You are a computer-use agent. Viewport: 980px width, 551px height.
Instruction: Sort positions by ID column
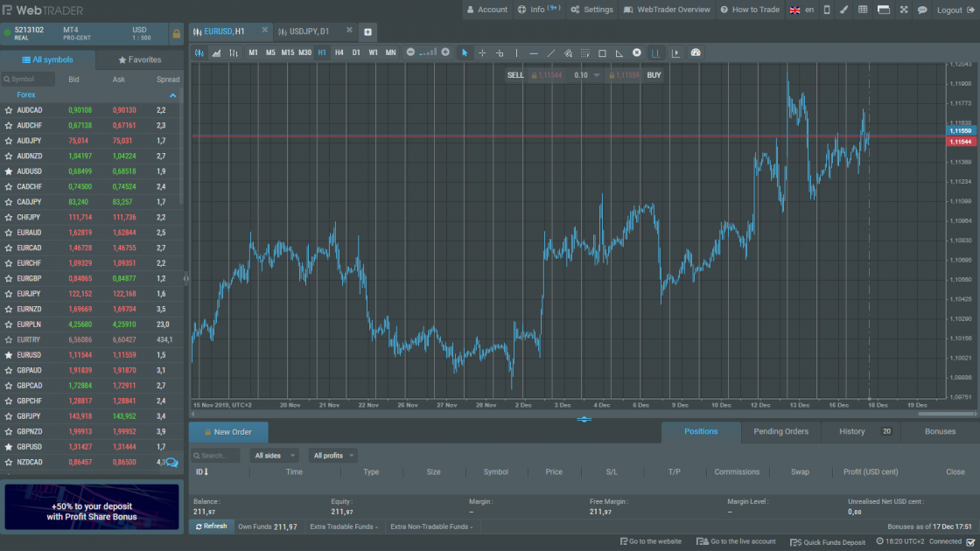[202, 471]
